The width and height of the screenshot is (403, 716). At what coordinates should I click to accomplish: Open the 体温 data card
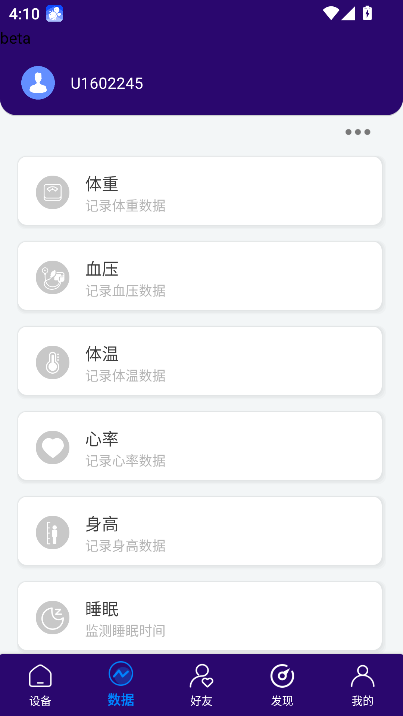click(200, 361)
